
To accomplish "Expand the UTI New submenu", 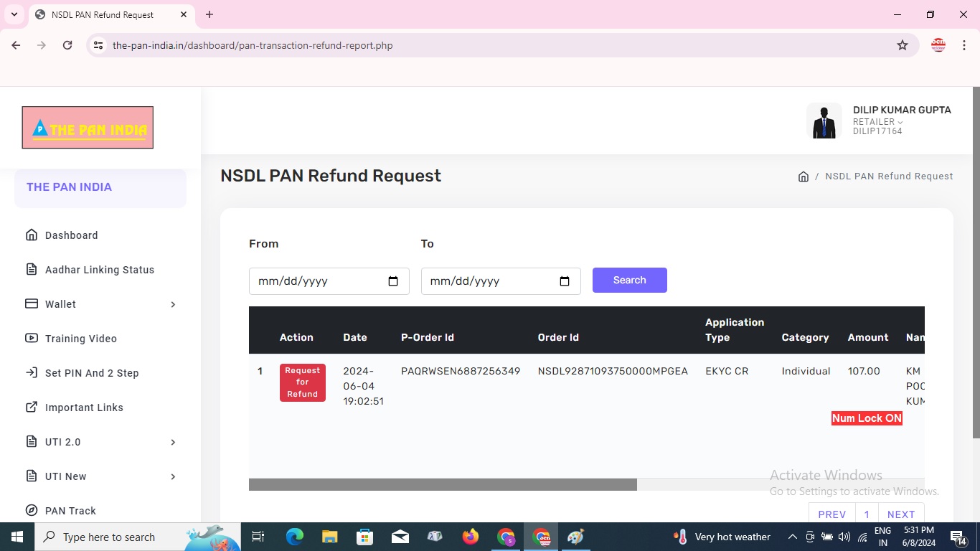I will point(173,476).
